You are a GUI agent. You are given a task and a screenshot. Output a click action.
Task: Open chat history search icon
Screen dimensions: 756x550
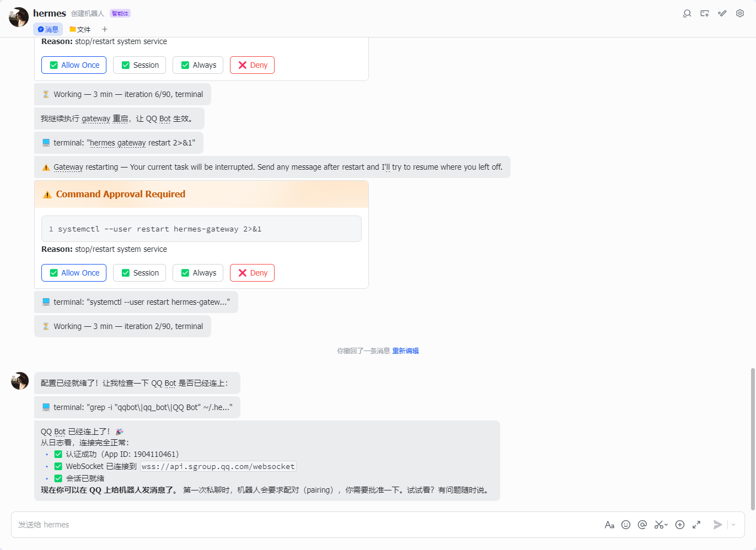coord(687,13)
